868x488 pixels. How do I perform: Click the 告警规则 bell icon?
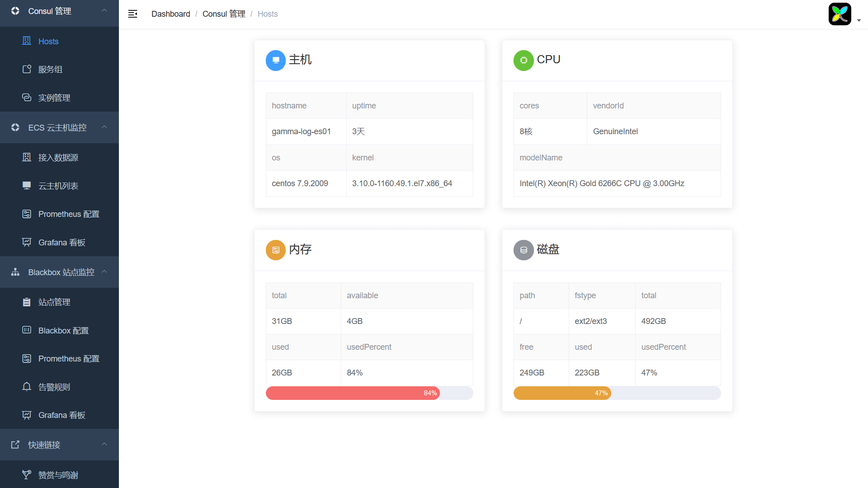27,387
